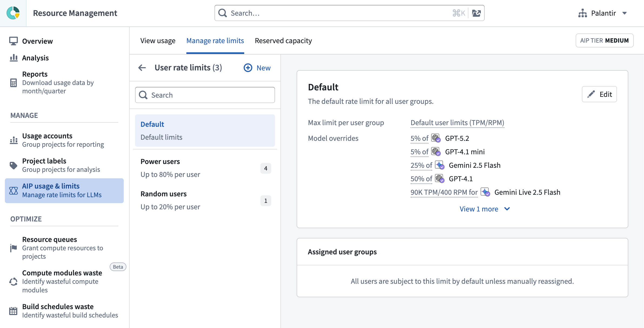This screenshot has width=644, height=328.
Task: Open Build schedules waste in sidebar
Action: click(x=64, y=311)
